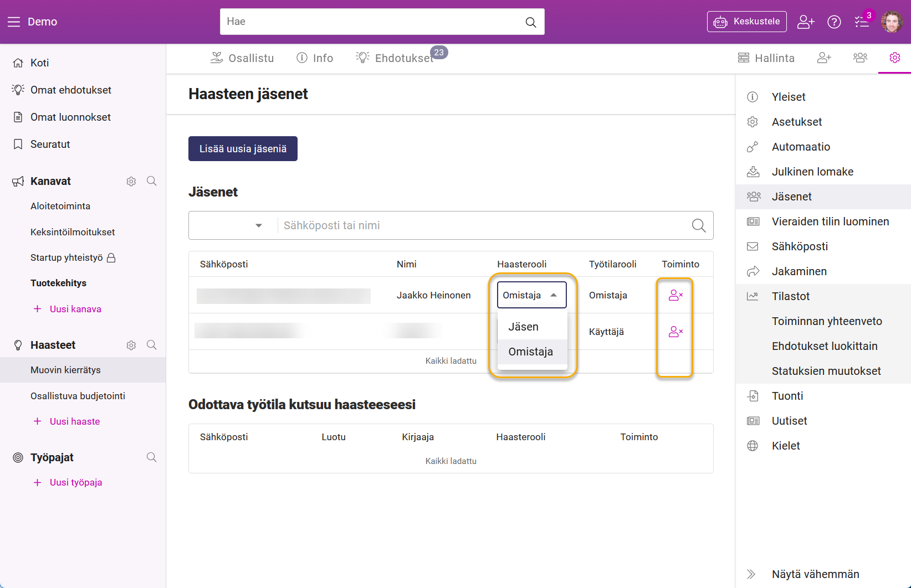Image resolution: width=911 pixels, height=588 pixels.
Task: Click the Lisää uusia jäseniä button
Action: click(x=243, y=149)
